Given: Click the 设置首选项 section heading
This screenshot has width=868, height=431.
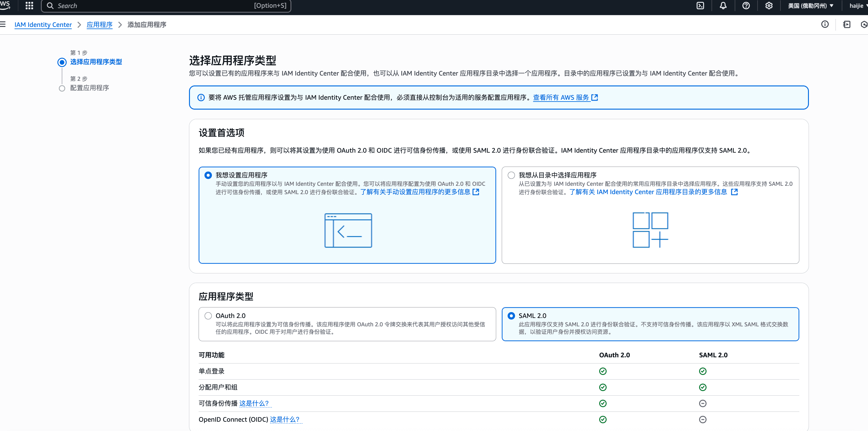Looking at the screenshot, I should pos(221,133).
